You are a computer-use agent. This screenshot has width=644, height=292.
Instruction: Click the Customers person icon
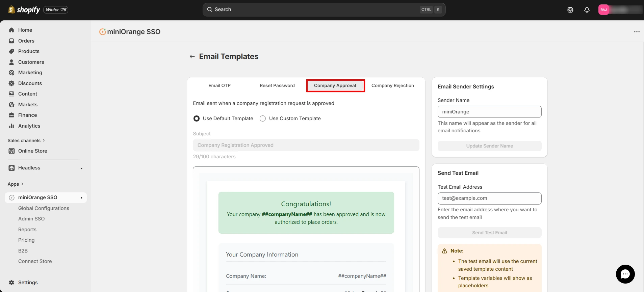tap(11, 62)
